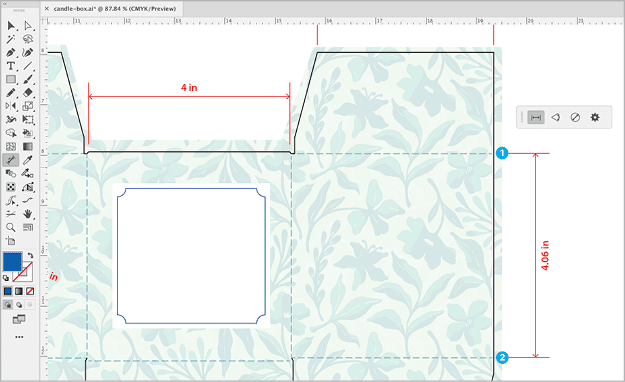This screenshot has width=625, height=382.
Task: Click the "4.06 in" vertical dimension label
Action: pos(545,256)
